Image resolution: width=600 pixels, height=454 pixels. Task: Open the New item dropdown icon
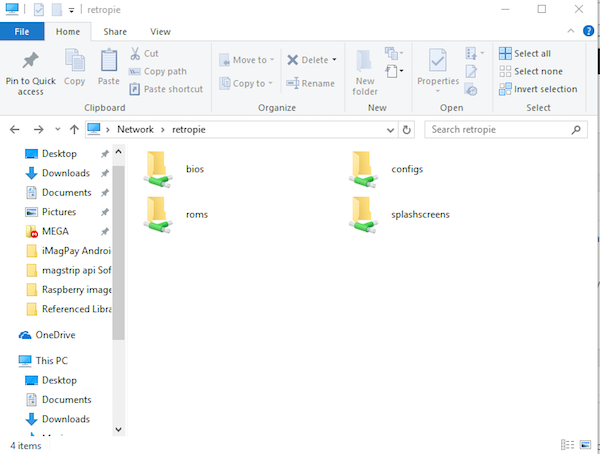(x=394, y=53)
